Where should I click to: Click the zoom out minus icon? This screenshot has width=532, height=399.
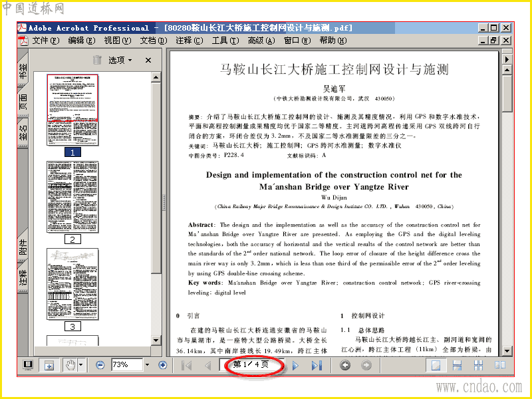tap(100, 365)
